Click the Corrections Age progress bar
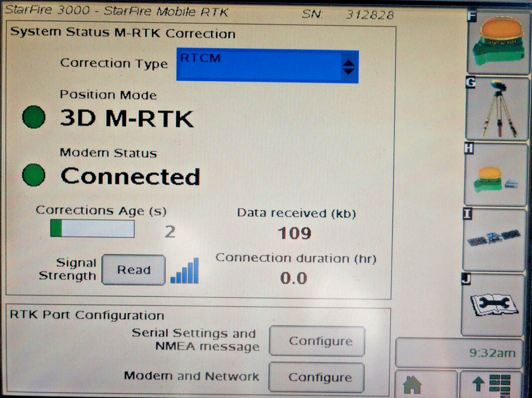This screenshot has width=532, height=398. [92, 229]
